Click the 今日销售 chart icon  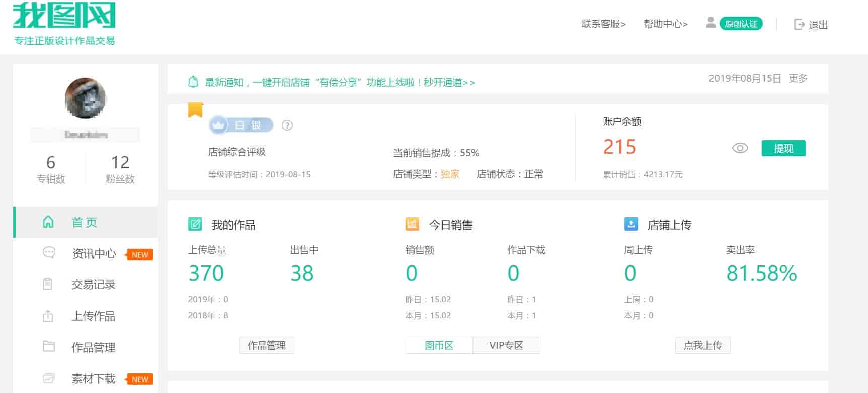[412, 224]
